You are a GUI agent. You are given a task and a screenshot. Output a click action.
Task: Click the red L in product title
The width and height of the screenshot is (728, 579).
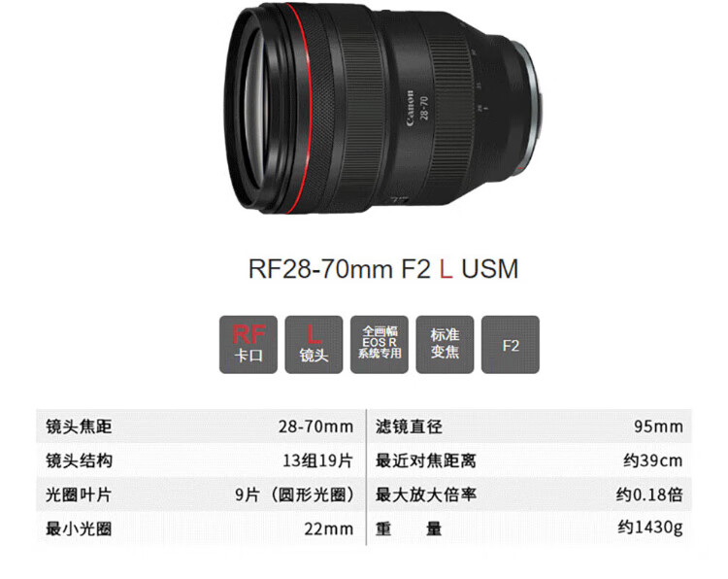[x=446, y=269]
